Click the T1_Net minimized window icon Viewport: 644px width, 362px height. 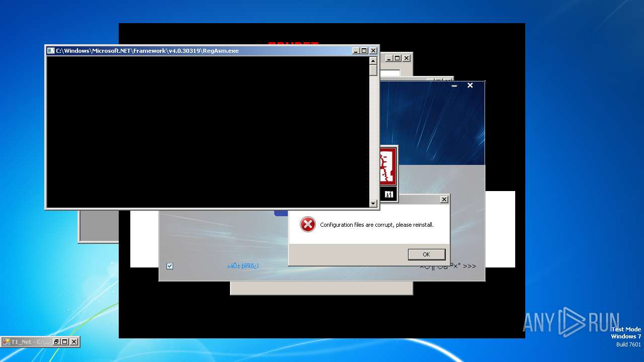[x=7, y=342]
